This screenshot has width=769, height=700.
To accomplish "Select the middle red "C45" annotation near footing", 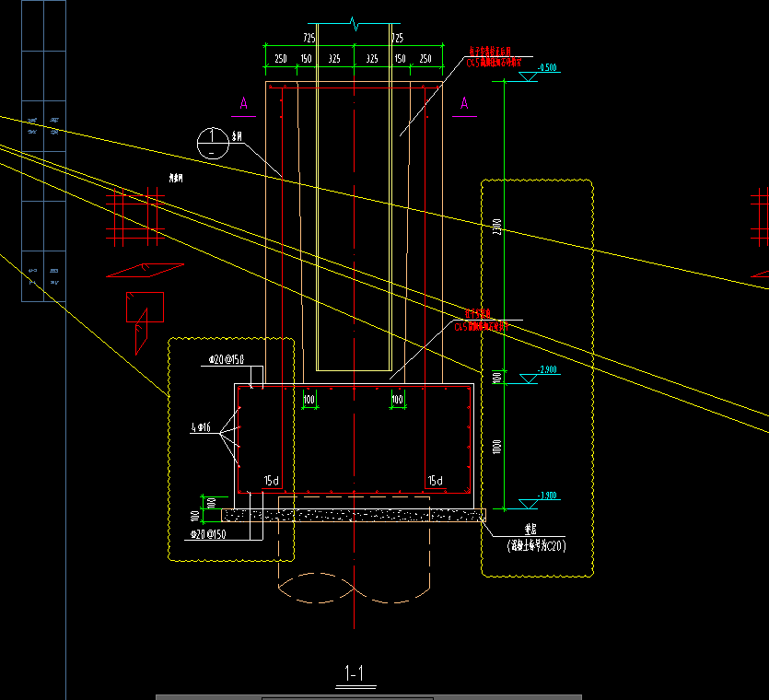I will click(481, 327).
